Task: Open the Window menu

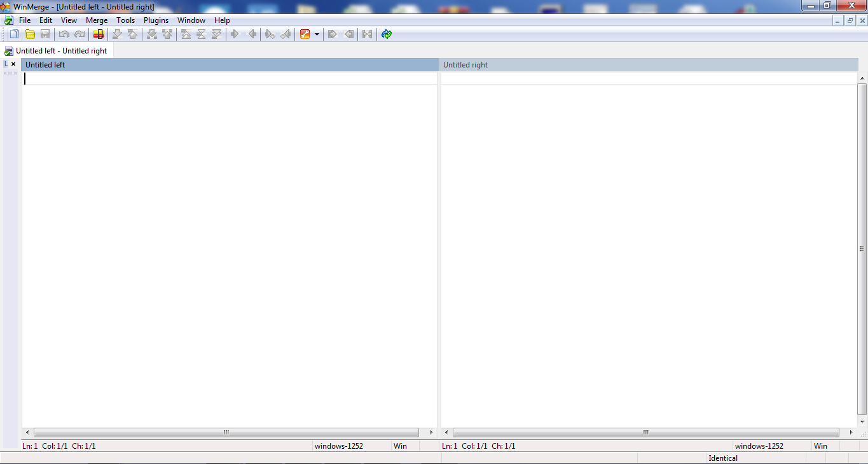Action: (x=191, y=20)
